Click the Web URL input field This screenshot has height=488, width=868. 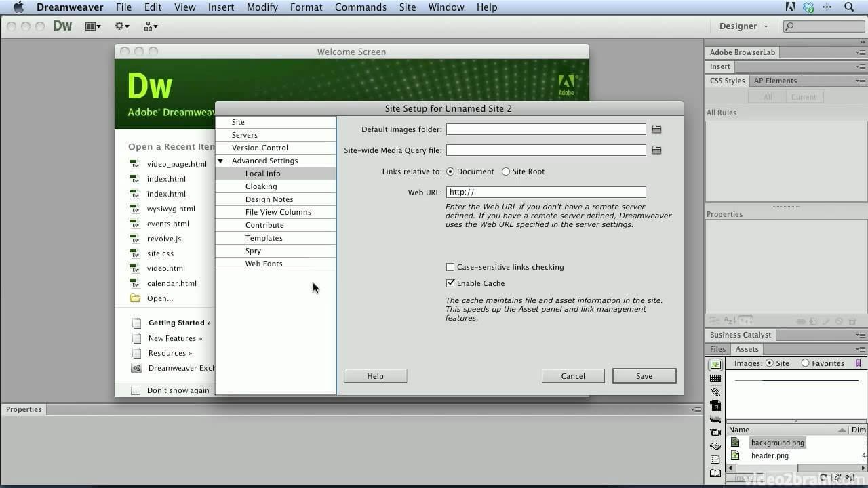[546, 192]
